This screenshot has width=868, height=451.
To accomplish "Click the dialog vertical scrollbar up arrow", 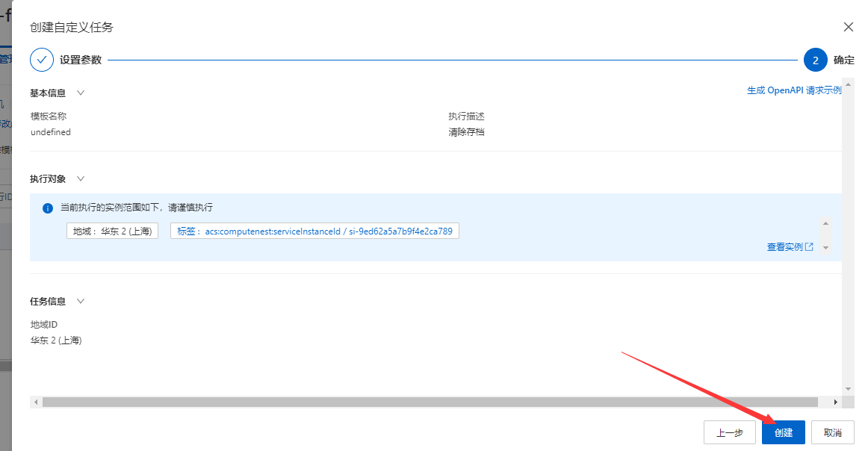I will coord(848,84).
